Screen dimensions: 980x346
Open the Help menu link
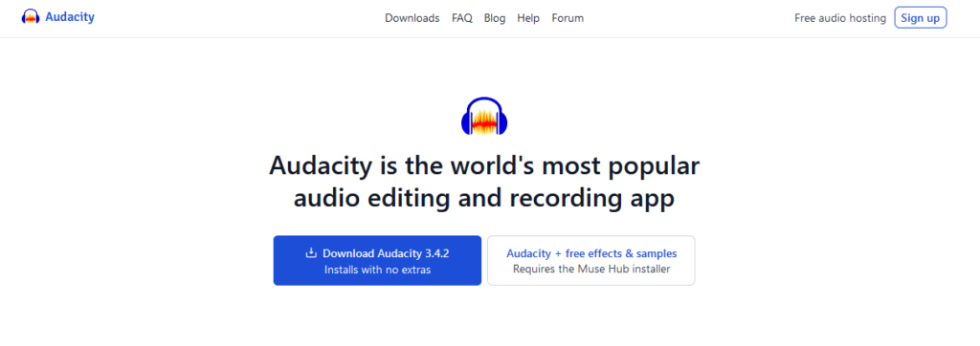[x=528, y=18]
